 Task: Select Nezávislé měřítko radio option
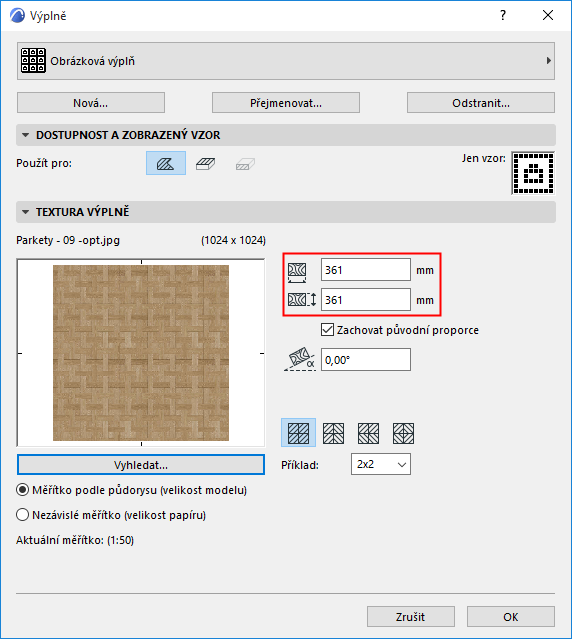22,515
